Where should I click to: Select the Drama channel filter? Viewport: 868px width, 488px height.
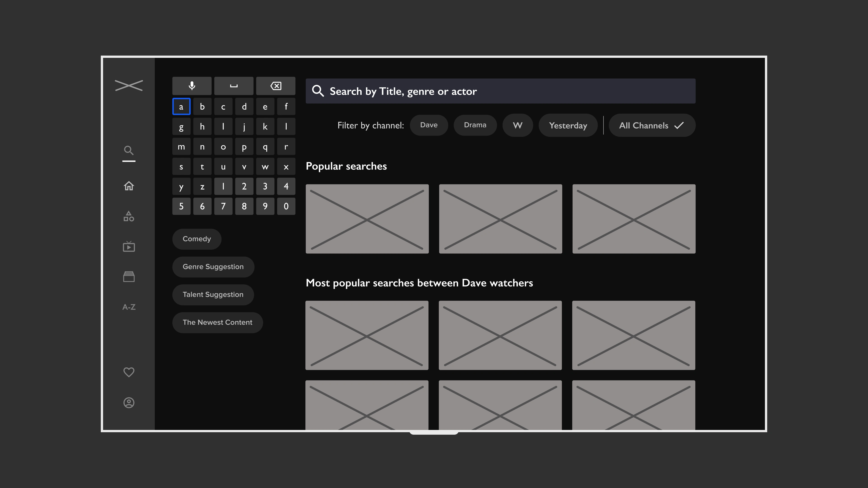[475, 124]
